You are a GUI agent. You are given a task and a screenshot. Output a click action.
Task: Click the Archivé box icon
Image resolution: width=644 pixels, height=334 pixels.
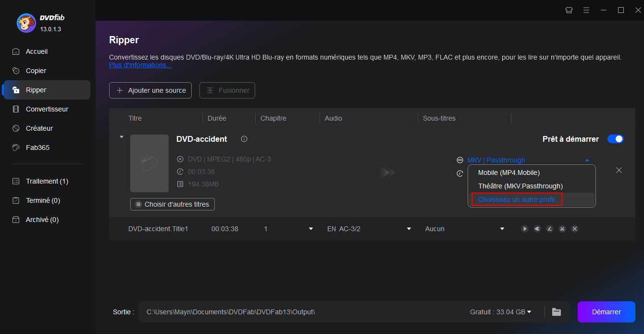click(x=16, y=220)
